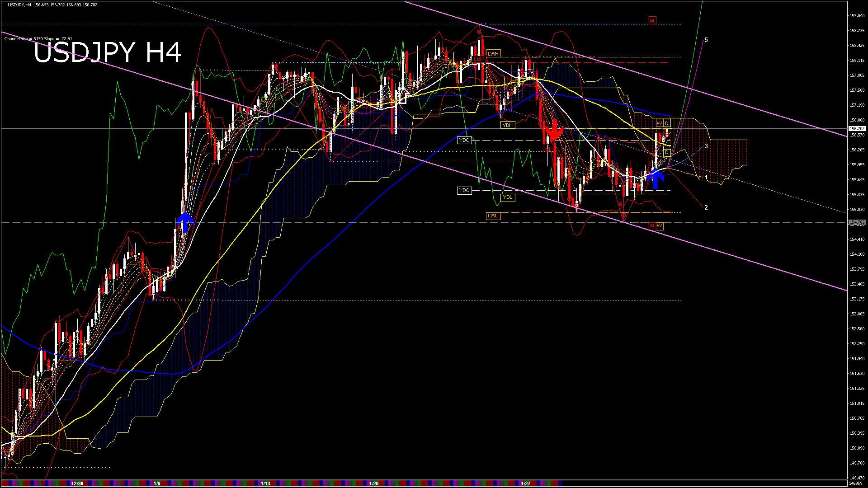The height and width of the screenshot is (488, 868).
Task: Click the 1/27 date on the time axis
Action: point(526,483)
